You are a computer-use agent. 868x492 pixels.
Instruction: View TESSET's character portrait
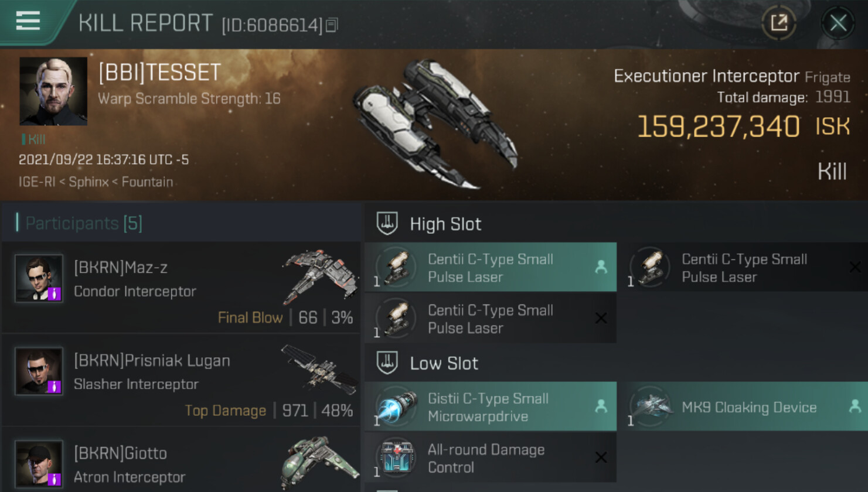(53, 91)
